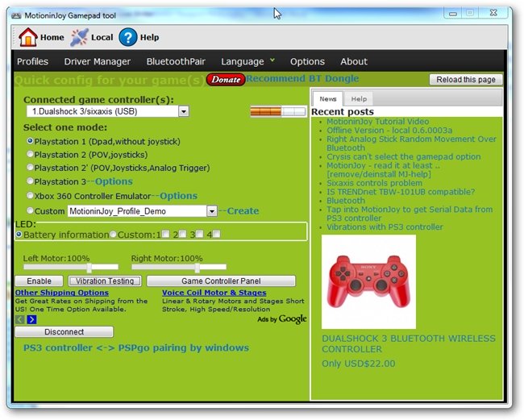Expand the MotioninJoy_Profile_Demo custom profile dropdown
Image resolution: width=524 pixels, height=420 pixels.
point(212,211)
